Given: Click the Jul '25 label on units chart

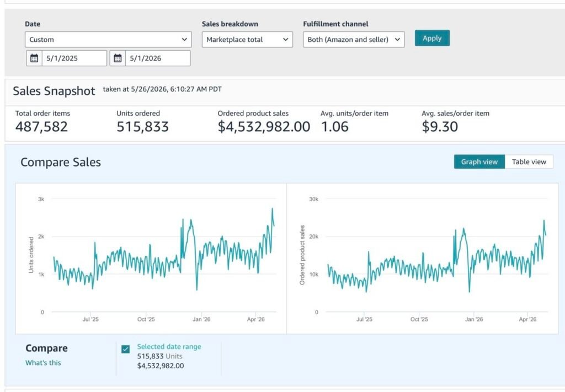Looking at the screenshot, I should pyautogui.click(x=90, y=319).
